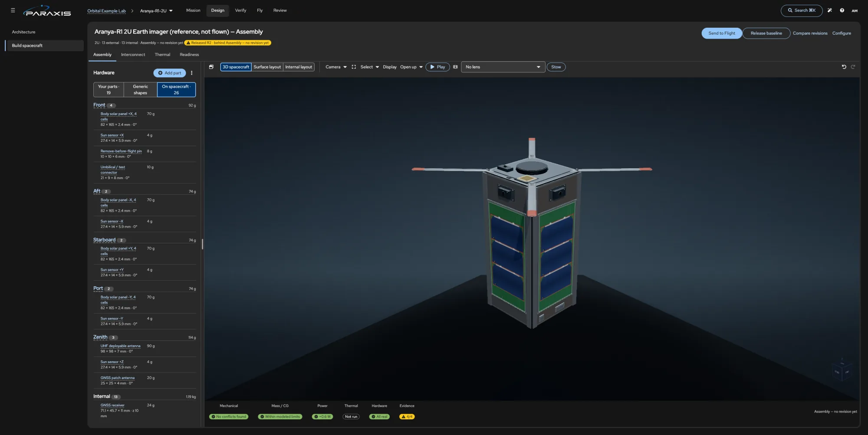Click the Paraxis logo
This screenshot has width=868, height=435.
coord(47,11)
